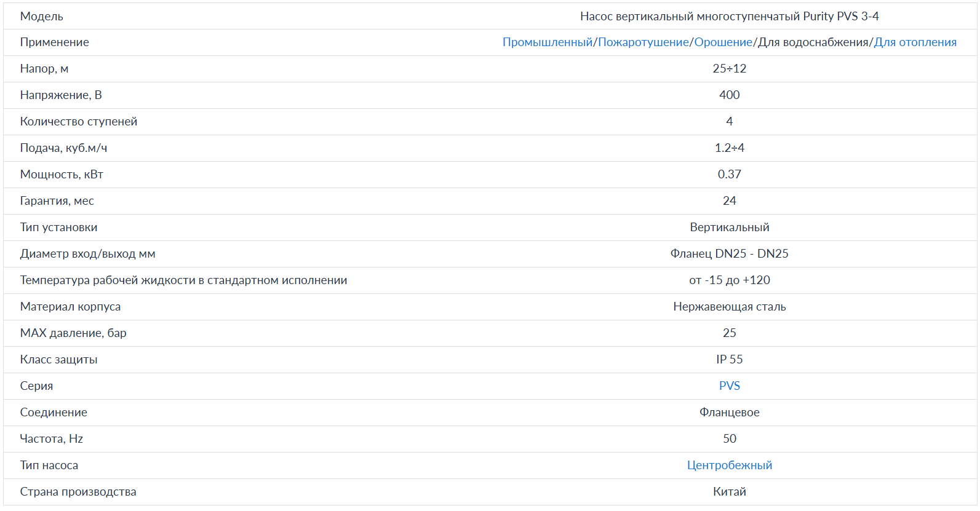Select the model name Purity PVS 3-4
Viewport: 980px width, 511px height.
click(841, 16)
